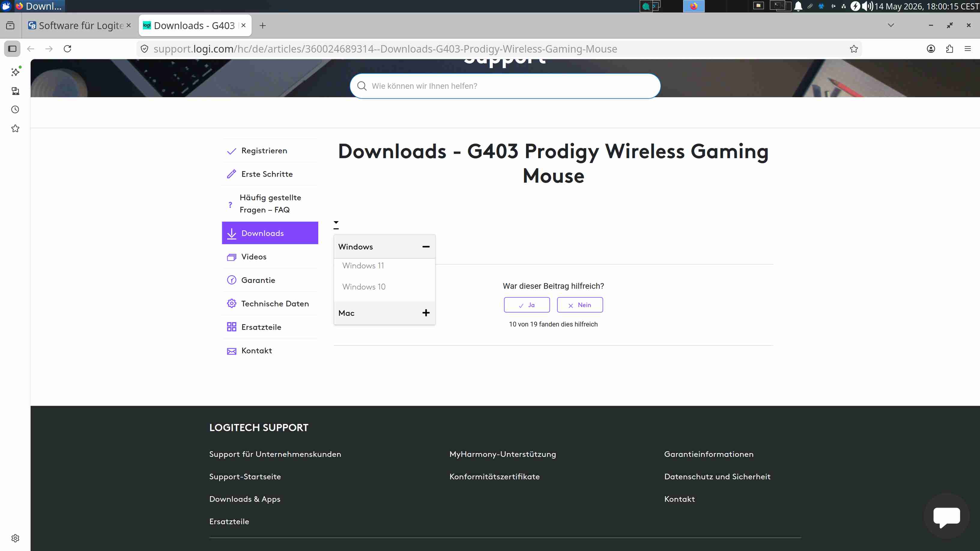The height and width of the screenshot is (551, 980).
Task: Open the sidebar settings gear icon
Action: tap(15, 538)
